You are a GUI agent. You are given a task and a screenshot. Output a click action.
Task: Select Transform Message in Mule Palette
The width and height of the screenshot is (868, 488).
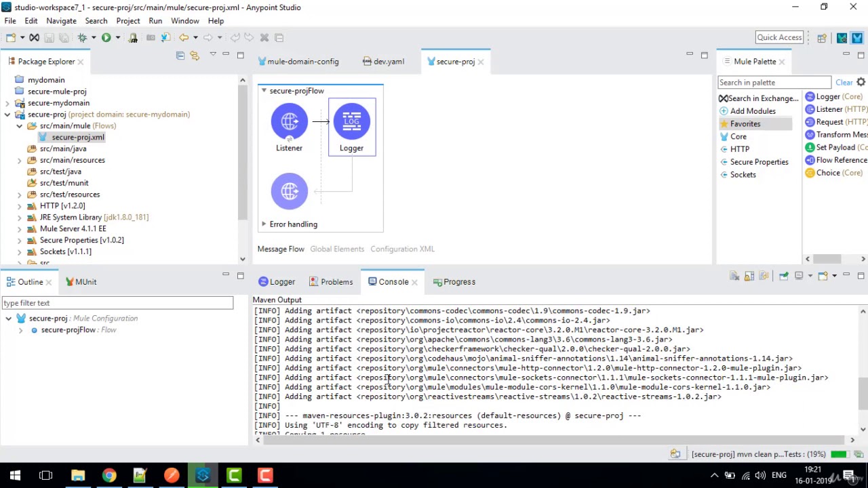836,135
